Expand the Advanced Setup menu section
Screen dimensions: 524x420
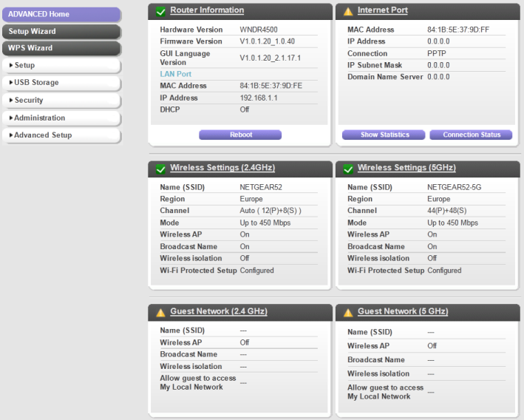[x=61, y=135]
